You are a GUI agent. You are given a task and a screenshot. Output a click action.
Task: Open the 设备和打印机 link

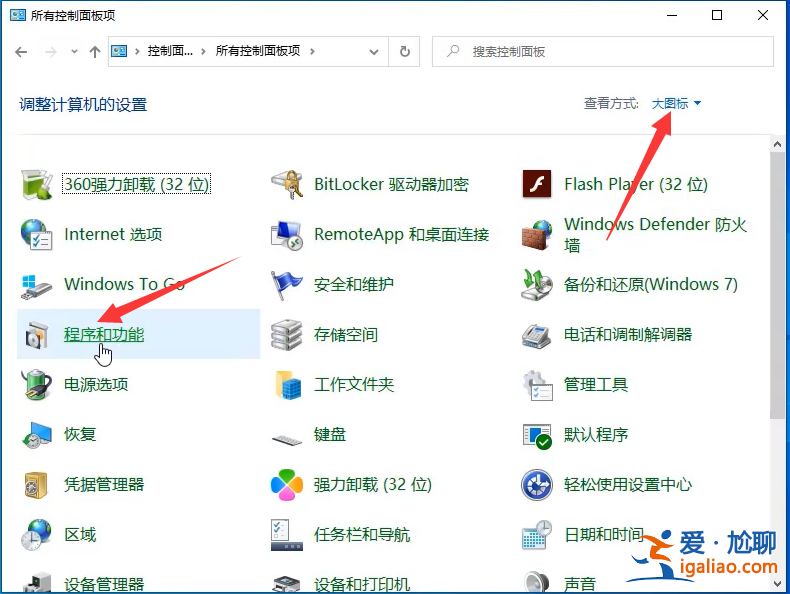(362, 584)
